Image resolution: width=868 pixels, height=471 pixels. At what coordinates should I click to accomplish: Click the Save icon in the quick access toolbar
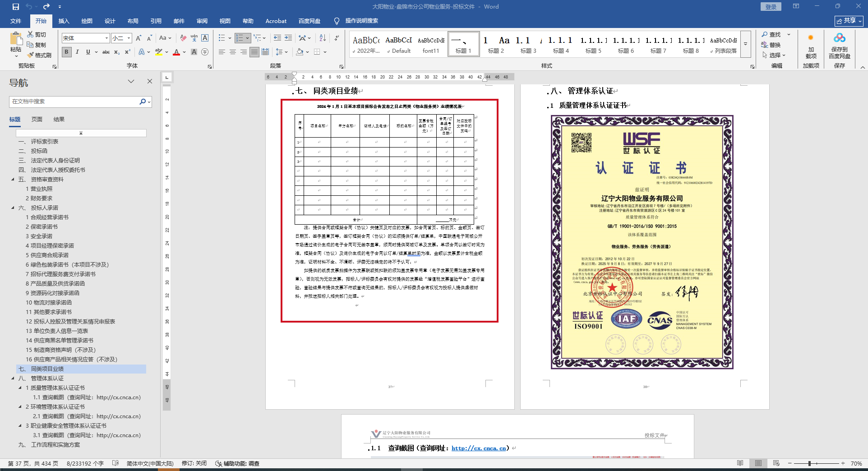16,6
